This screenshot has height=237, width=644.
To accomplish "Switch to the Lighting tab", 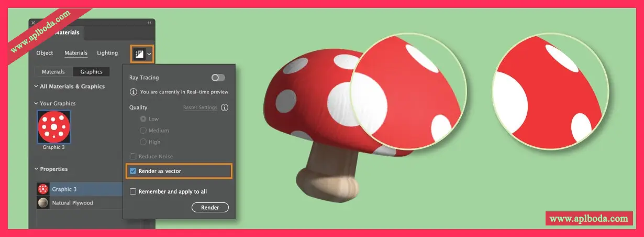I will tap(107, 53).
